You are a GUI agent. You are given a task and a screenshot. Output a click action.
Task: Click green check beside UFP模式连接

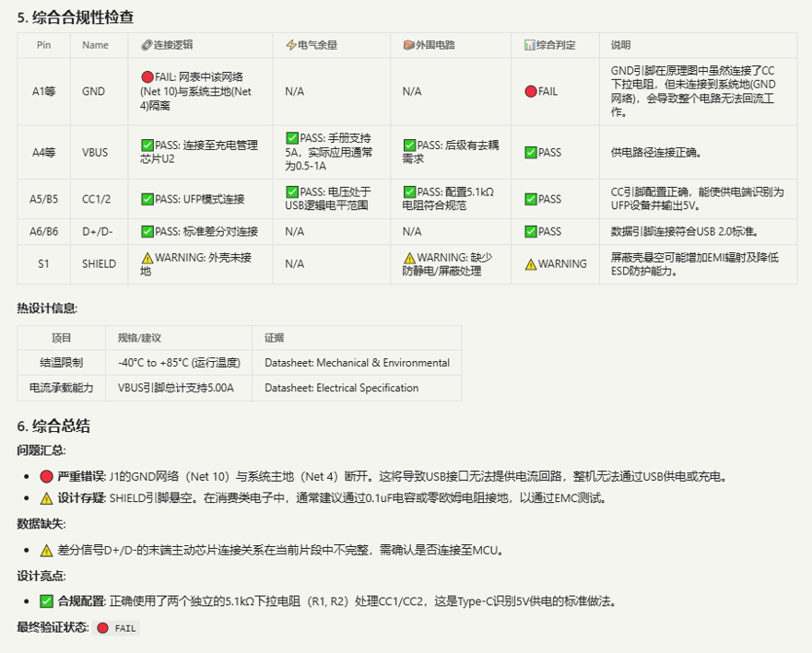[x=147, y=199]
